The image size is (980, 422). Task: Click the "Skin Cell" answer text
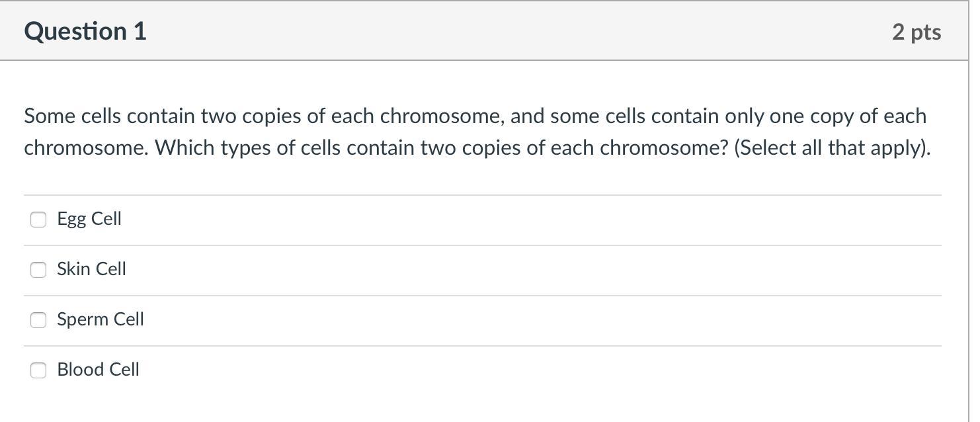[91, 269]
